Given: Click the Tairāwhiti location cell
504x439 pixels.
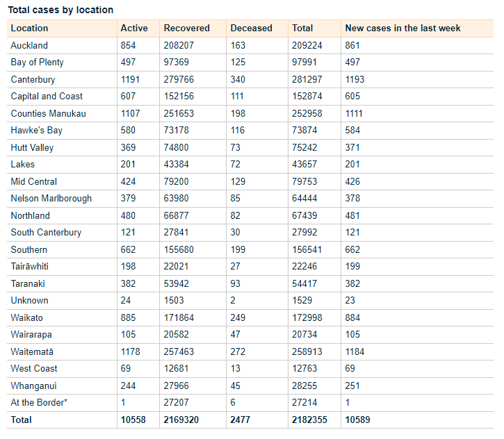Looking at the screenshot, I should pos(30,267).
